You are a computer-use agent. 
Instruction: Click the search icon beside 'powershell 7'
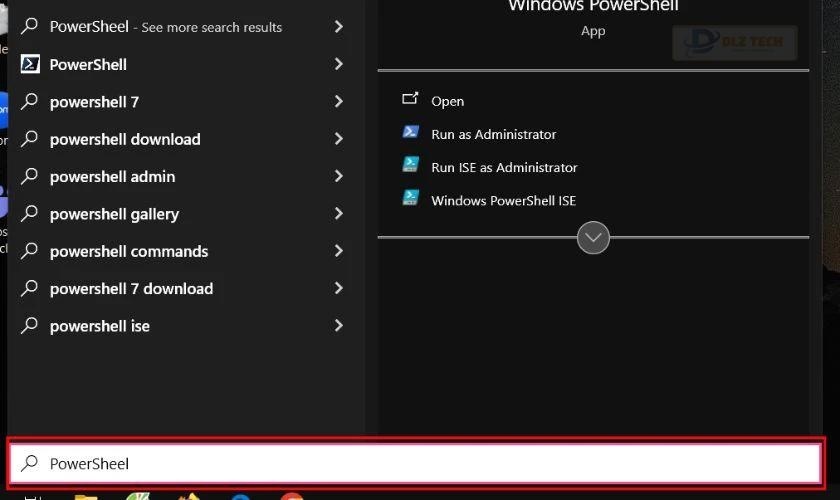[29, 101]
